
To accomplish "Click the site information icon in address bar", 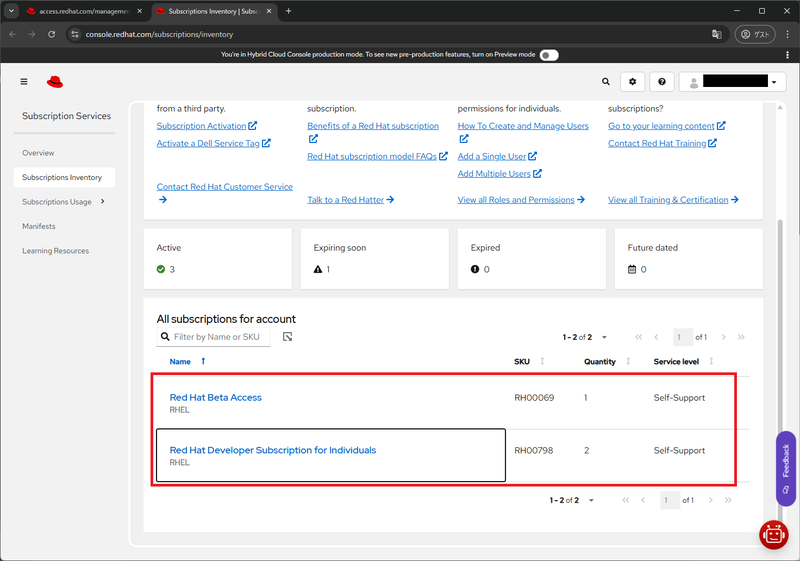I will coord(75,34).
